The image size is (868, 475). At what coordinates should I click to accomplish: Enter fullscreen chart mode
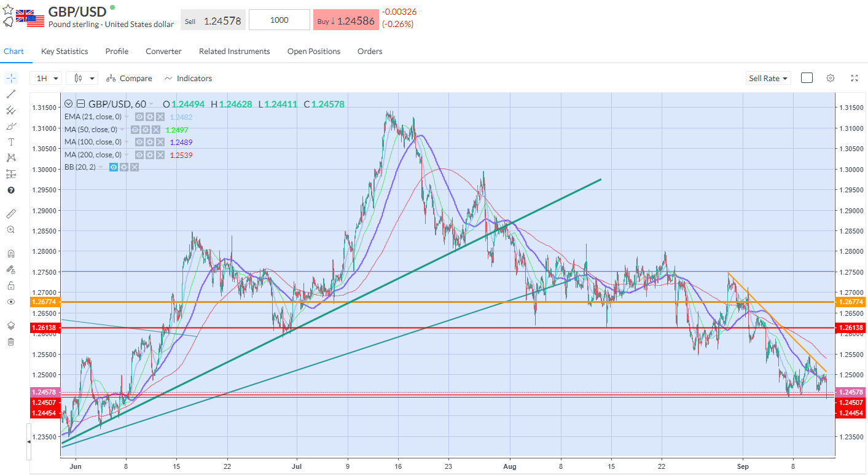(x=854, y=78)
